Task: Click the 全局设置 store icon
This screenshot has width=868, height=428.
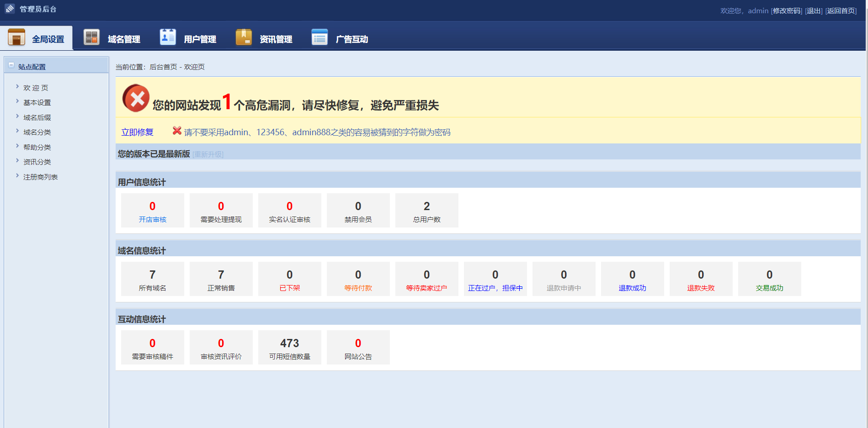Action: (16, 37)
